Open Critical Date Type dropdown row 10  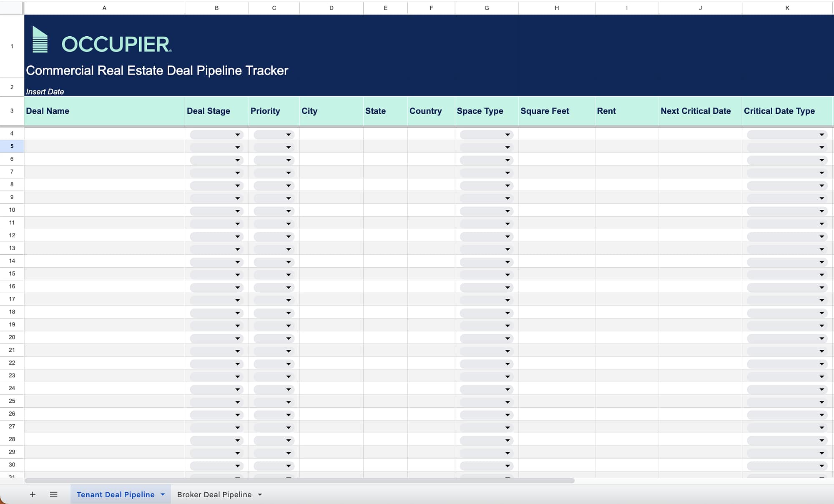coord(821,211)
